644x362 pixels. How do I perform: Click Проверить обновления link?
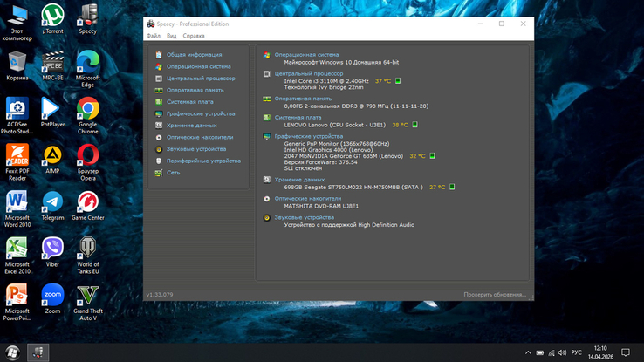pyautogui.click(x=495, y=295)
